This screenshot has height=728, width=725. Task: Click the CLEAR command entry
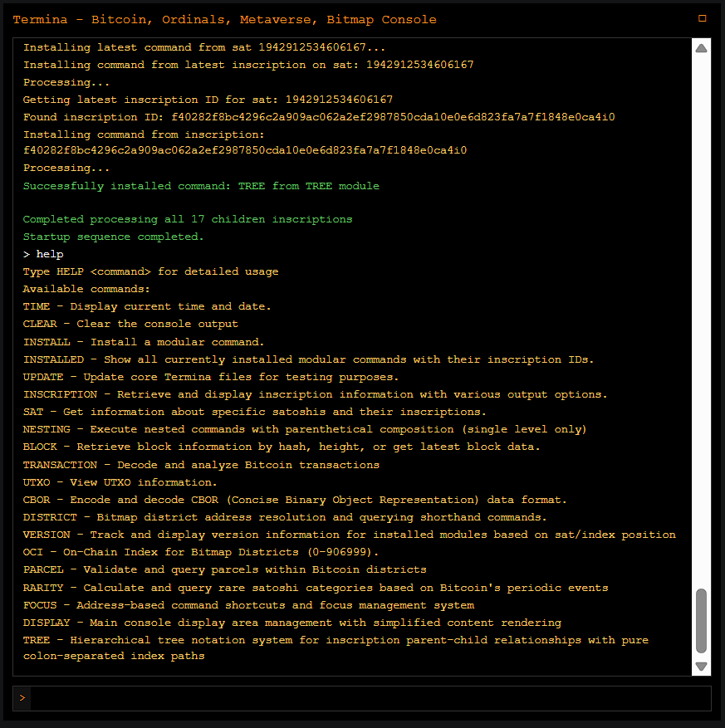tap(130, 324)
